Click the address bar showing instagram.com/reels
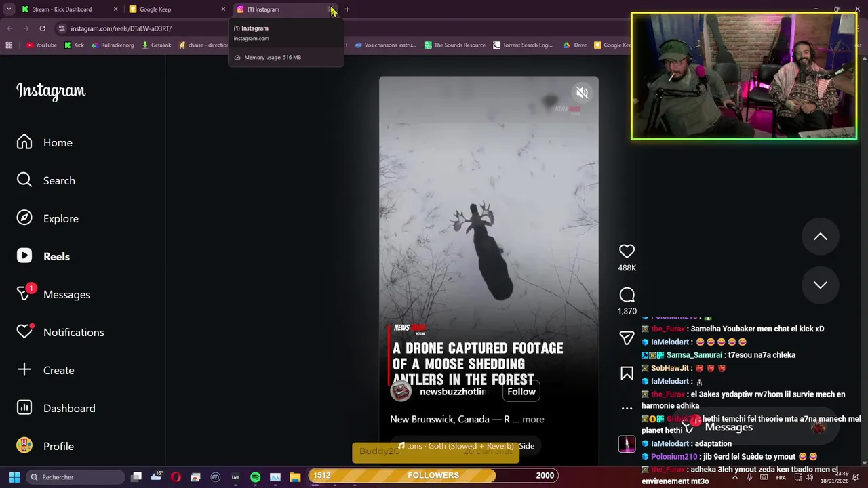868x488 pixels. click(x=121, y=28)
